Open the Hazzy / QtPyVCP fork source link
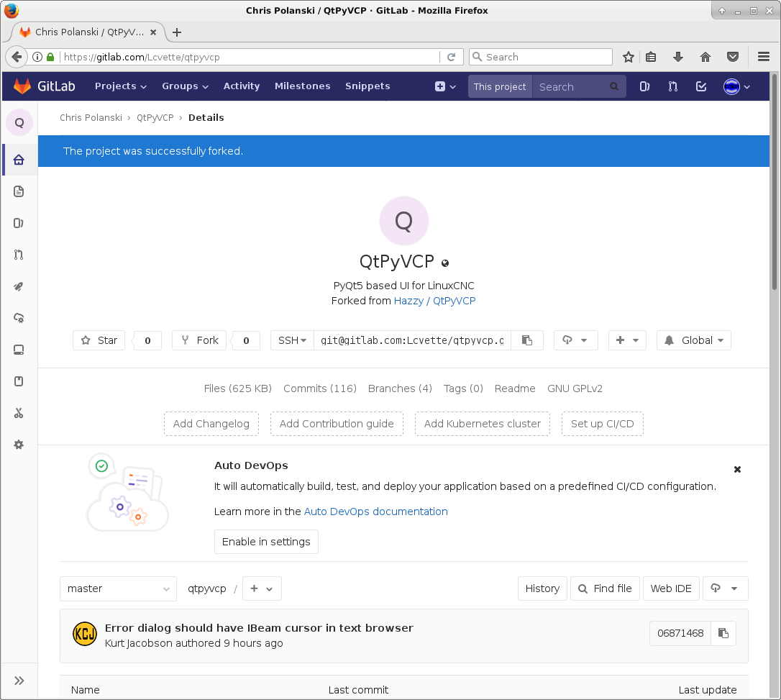Viewport: 781px width, 700px height. tap(435, 301)
